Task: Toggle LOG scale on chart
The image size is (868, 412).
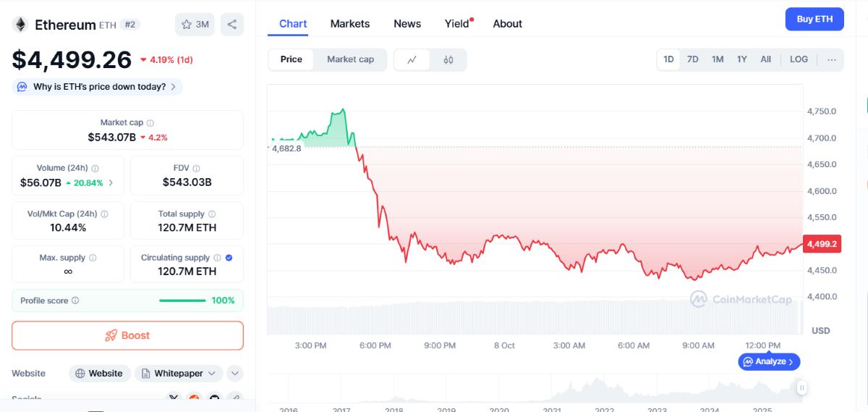Action: (x=799, y=59)
